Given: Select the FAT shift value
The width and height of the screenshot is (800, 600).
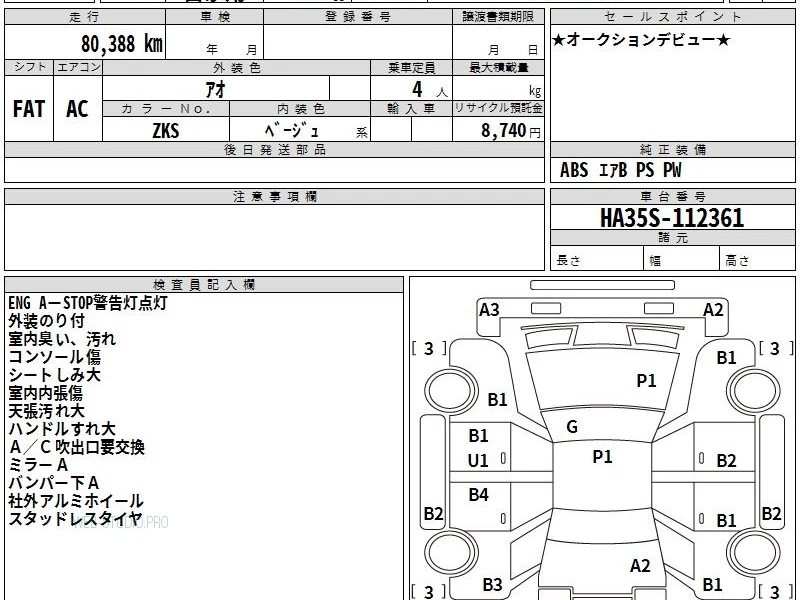Looking at the screenshot, I should (29, 109).
